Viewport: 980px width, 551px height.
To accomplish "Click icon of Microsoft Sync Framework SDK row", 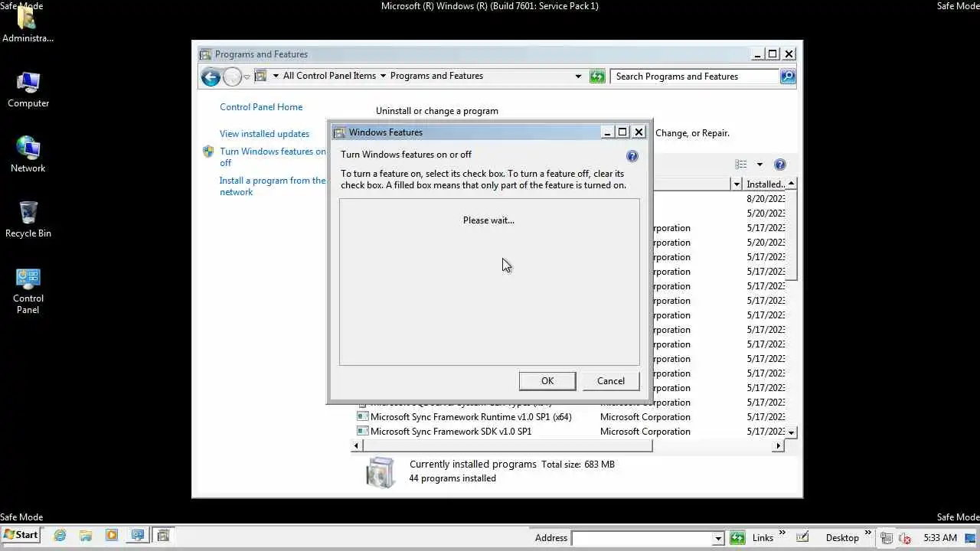I will (362, 432).
